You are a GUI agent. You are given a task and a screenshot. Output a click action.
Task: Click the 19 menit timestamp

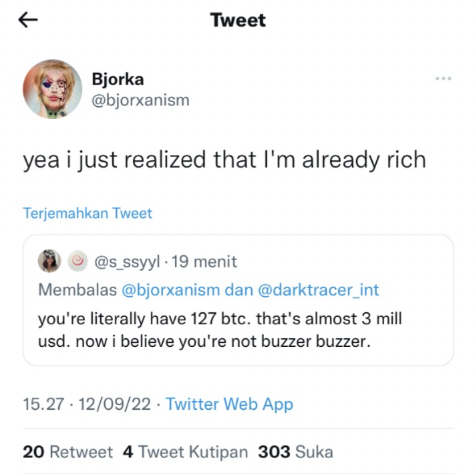(204, 262)
